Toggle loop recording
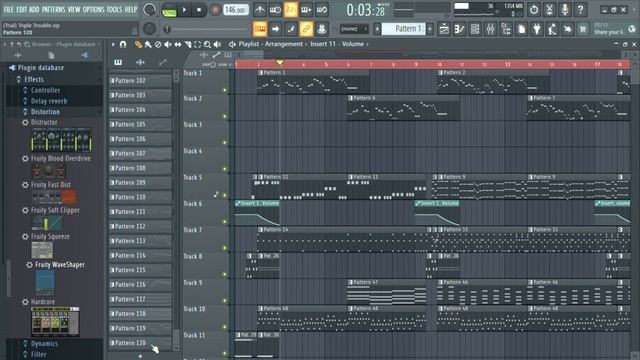The image size is (640, 360). click(x=322, y=9)
